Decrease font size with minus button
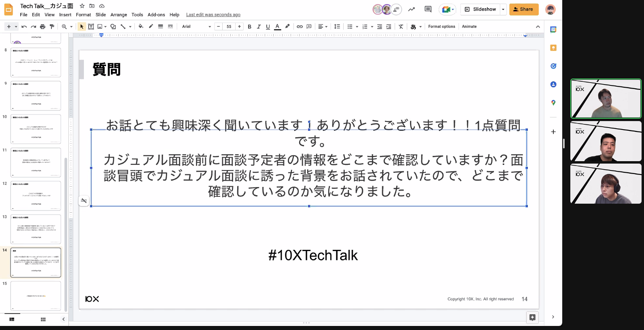Viewport: 644px width, 330px height. point(219,27)
